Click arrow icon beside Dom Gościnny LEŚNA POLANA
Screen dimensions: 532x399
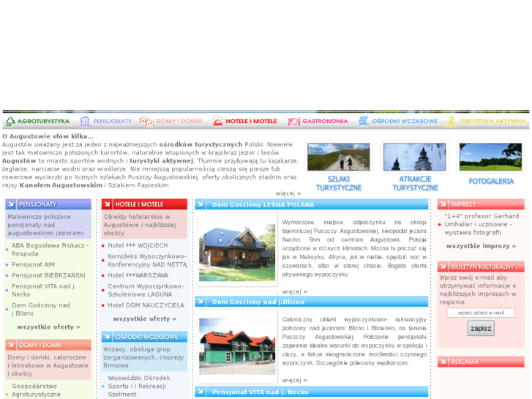[201, 204]
